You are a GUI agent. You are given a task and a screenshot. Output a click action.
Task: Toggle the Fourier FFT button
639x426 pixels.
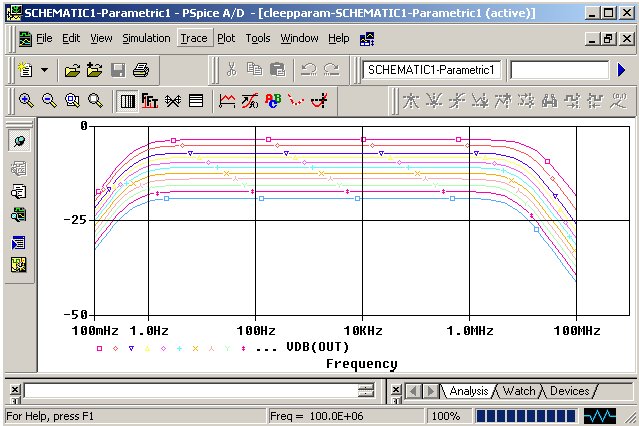click(x=150, y=101)
